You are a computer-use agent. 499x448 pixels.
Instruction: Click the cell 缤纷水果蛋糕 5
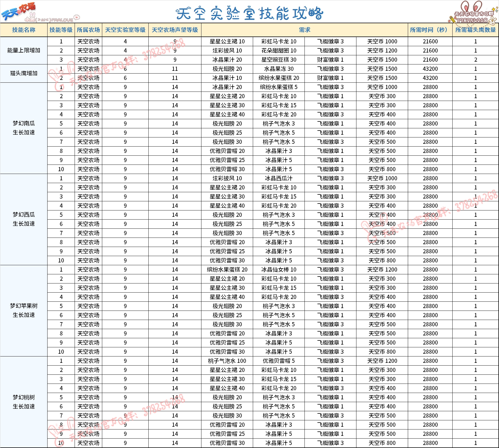tap(279, 87)
